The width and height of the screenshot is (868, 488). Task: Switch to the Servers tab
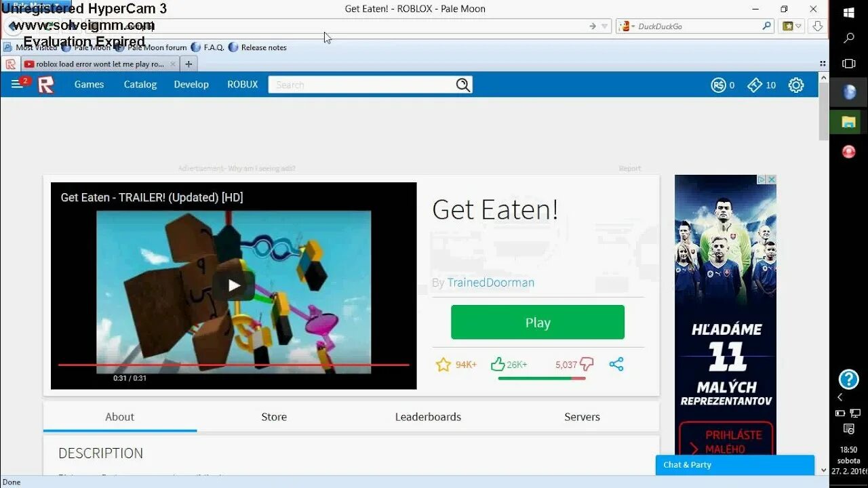pyautogui.click(x=582, y=417)
